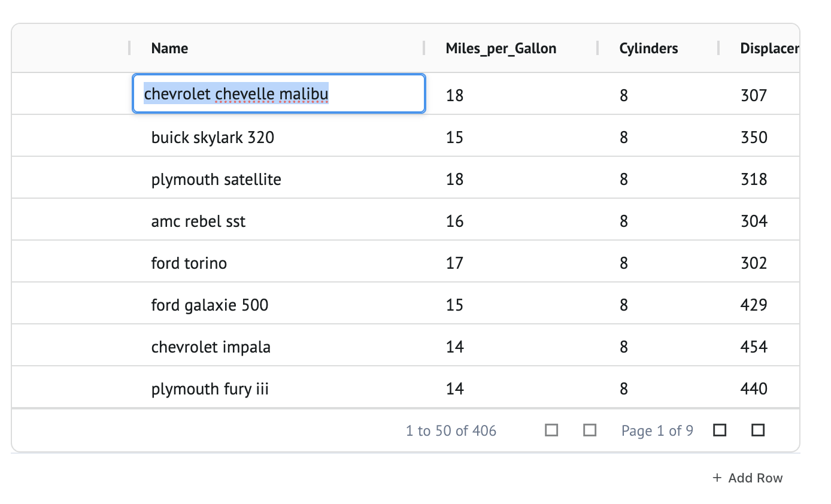Sort by the Name column header

tap(169, 48)
